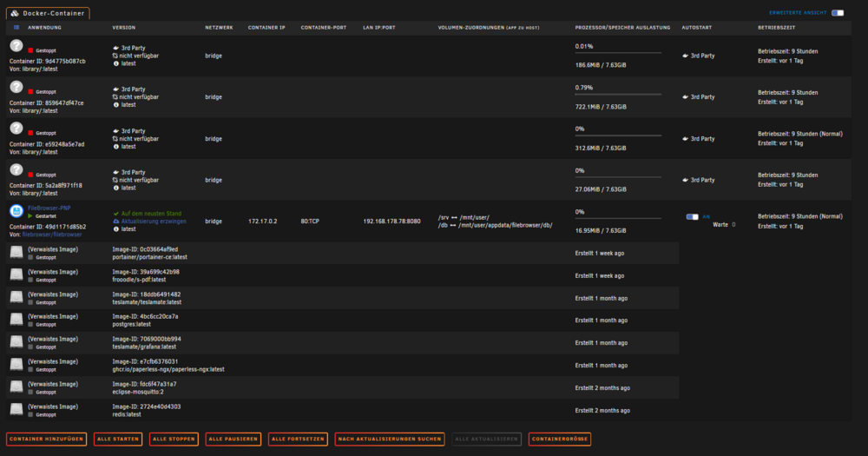Open the FileBrowser-PNP name link
The image size is (868, 456).
(49, 208)
